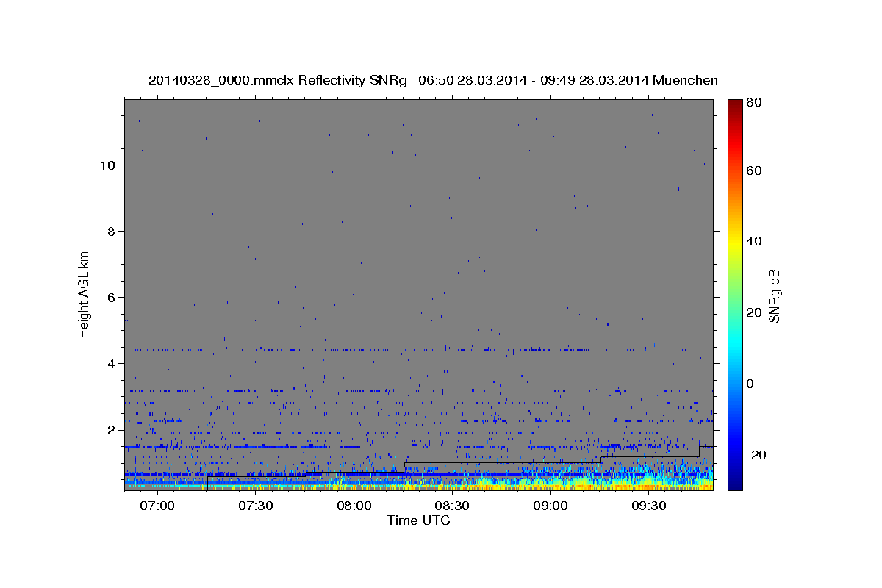Click the 'SNRg dB' colorbar label

coord(774,295)
